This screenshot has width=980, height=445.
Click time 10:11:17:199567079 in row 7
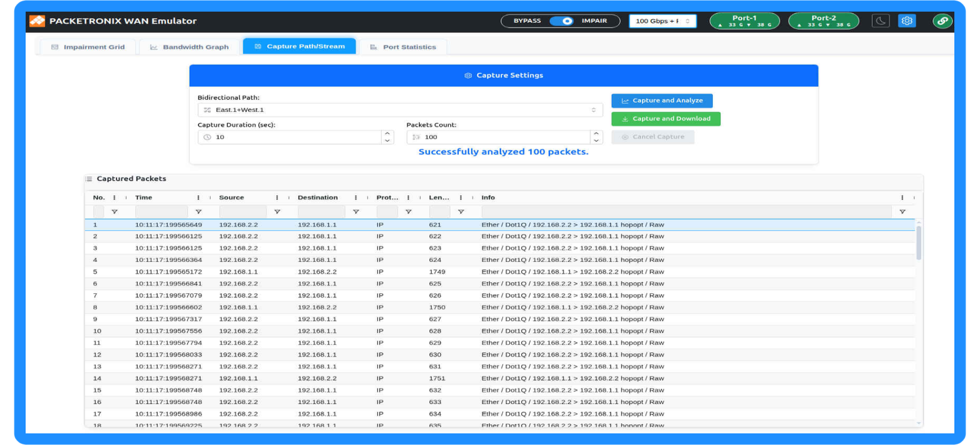click(168, 296)
